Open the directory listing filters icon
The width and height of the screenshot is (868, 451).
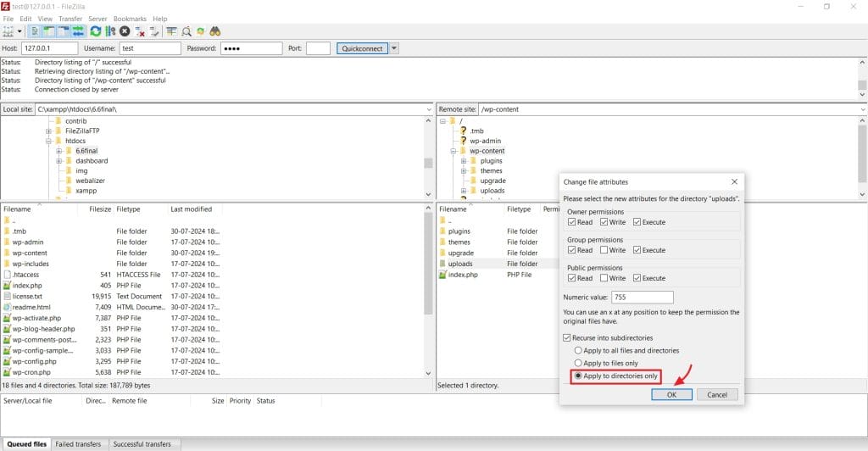pos(171,31)
